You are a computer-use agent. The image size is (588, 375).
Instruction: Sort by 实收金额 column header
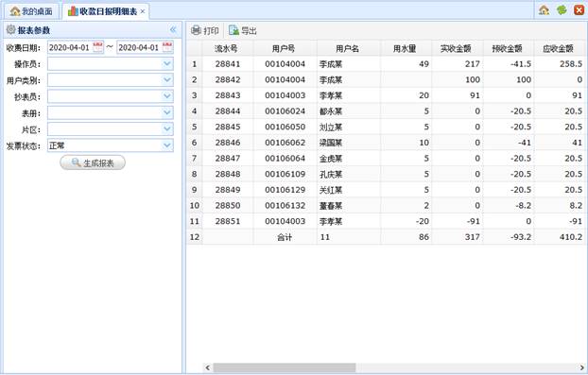[x=458, y=48]
